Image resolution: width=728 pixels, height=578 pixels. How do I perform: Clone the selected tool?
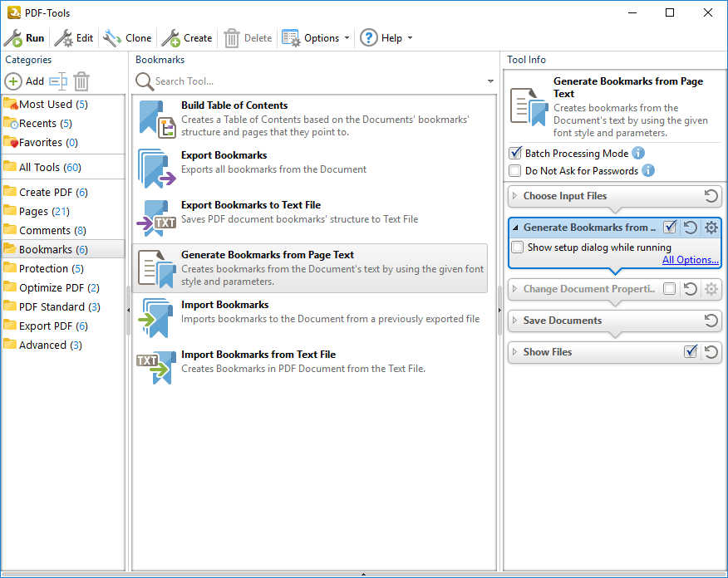[127, 38]
